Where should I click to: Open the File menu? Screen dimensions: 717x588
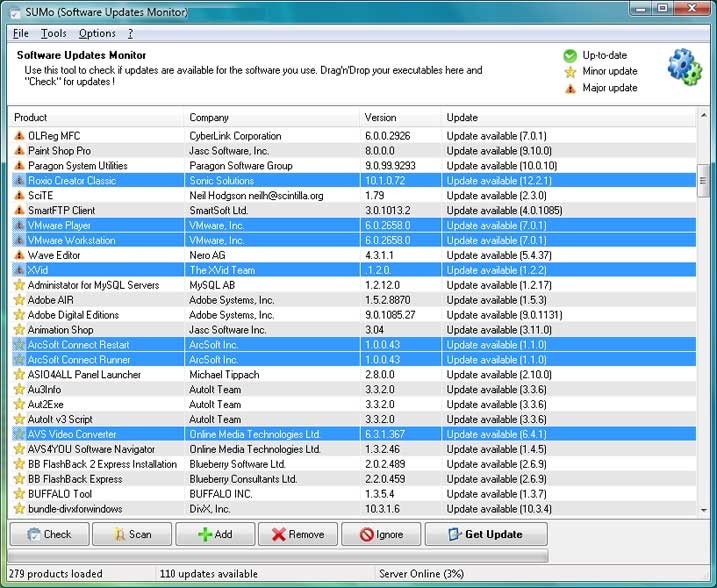tap(21, 33)
